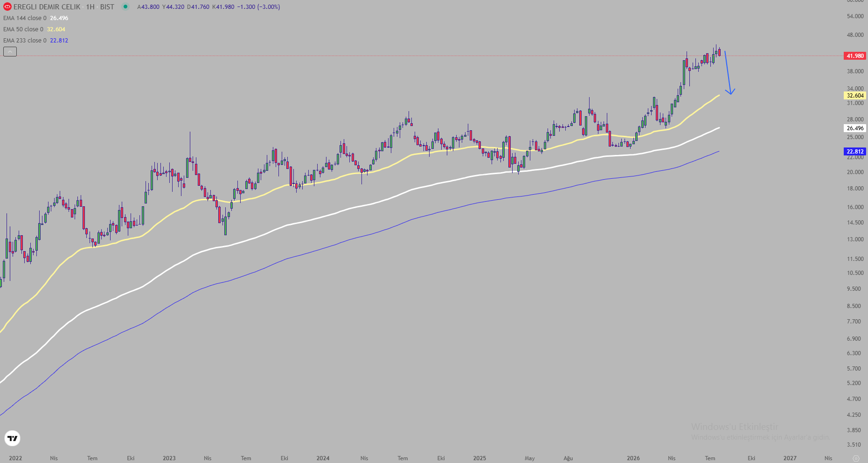Viewport: 868px width, 463px height.
Task: Click the 6.300 price scale label
Action: [x=854, y=353]
